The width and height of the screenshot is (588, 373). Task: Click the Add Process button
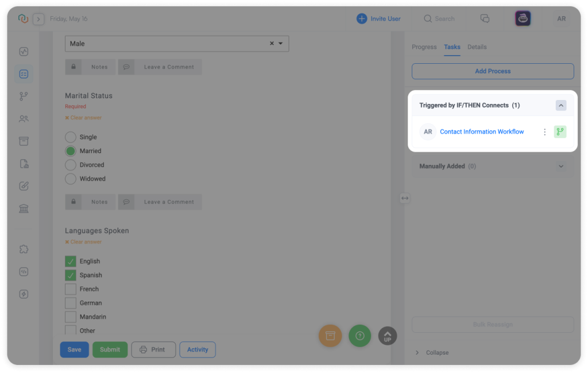click(x=493, y=71)
